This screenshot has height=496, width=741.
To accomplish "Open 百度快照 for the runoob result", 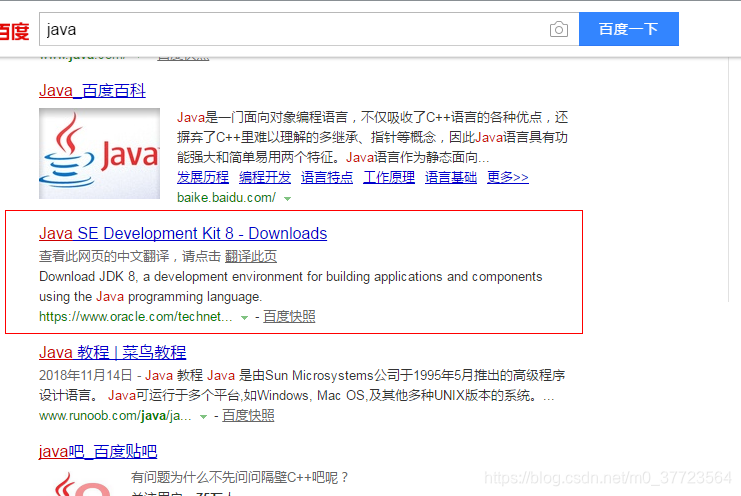I will coord(248,416).
